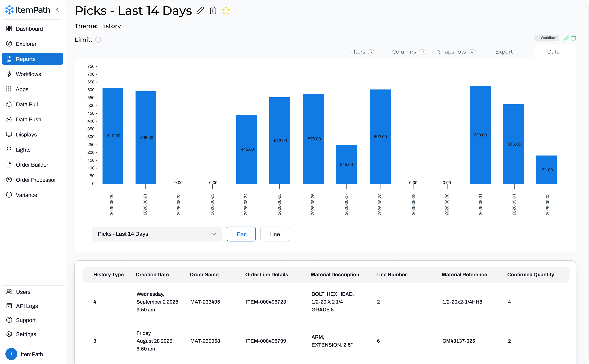Switch chart to Line

274,234
